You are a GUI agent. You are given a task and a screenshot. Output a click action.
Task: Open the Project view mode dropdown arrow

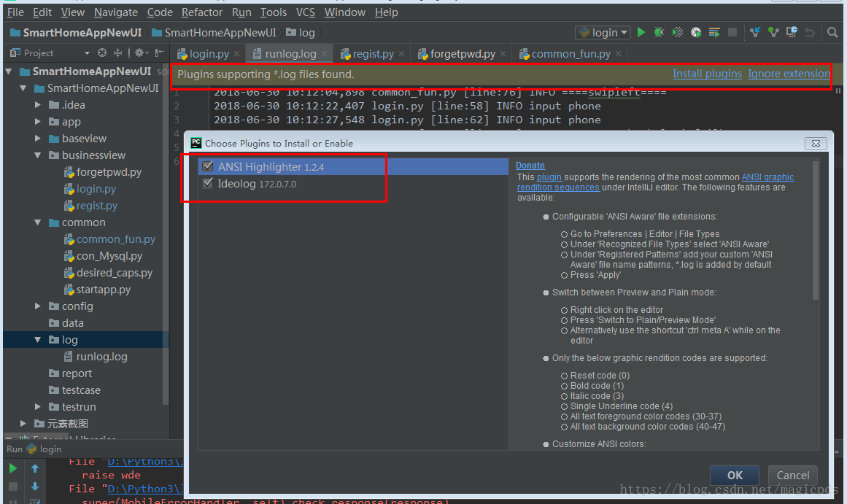[87, 53]
